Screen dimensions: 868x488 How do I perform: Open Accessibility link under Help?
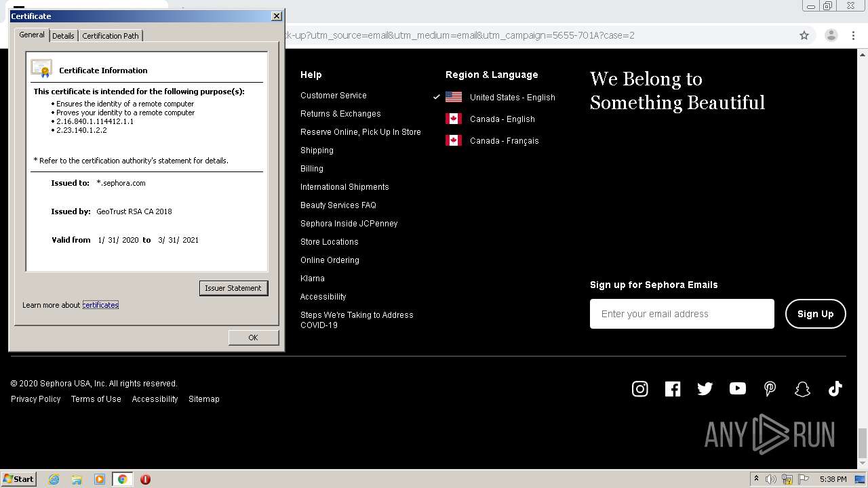click(323, 297)
